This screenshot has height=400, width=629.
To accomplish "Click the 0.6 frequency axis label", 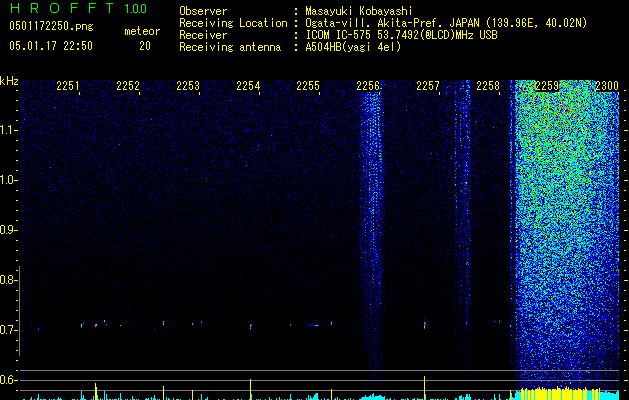I will point(7,380).
